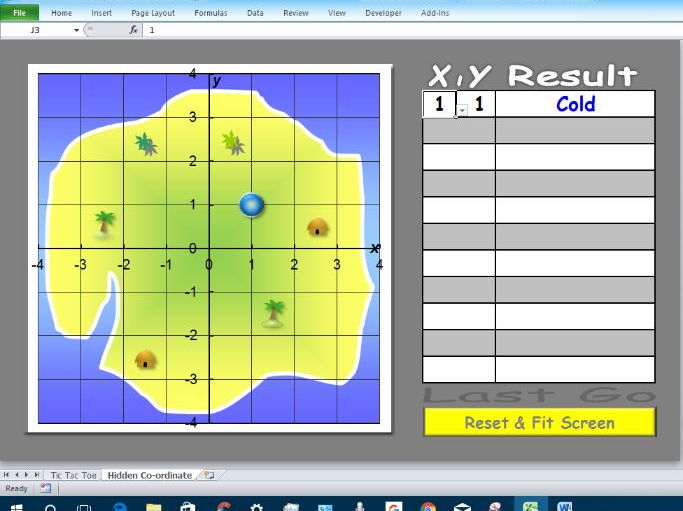
Task: Click the macro record icon in status bar
Action: 45,488
